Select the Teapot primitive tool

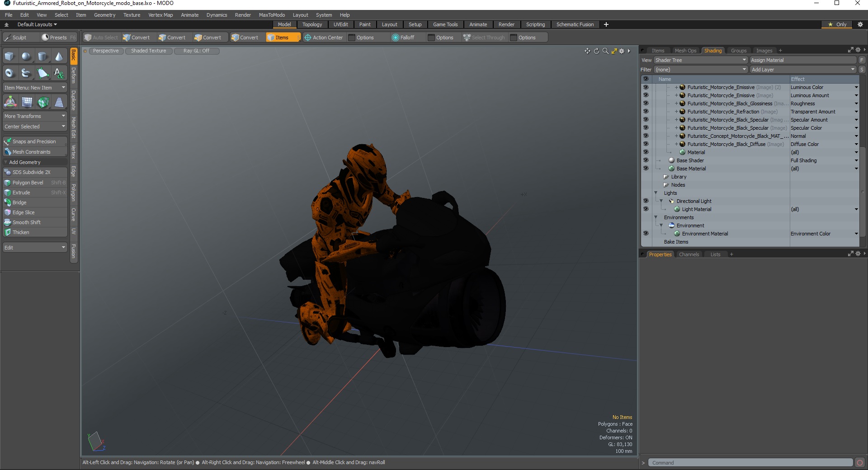(x=26, y=73)
